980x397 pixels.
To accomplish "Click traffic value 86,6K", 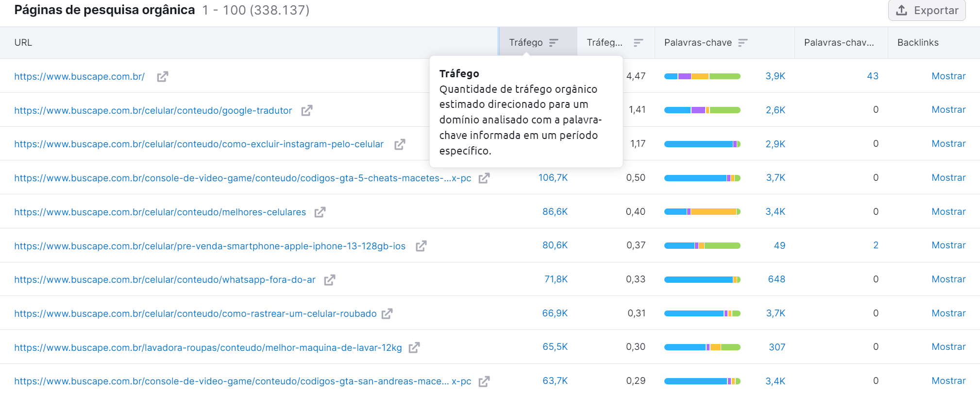I will click(555, 211).
